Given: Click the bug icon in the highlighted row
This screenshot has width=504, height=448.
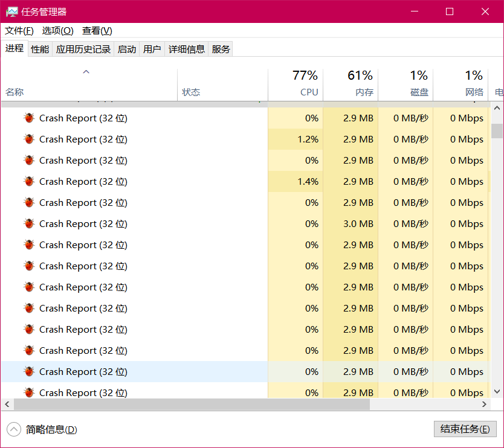Looking at the screenshot, I should [x=29, y=371].
